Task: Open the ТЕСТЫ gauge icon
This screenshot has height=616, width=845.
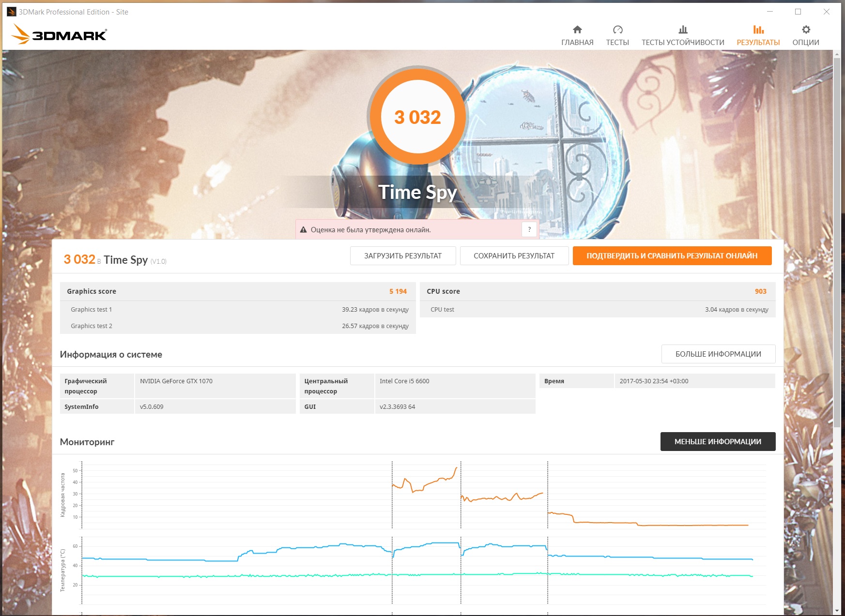Action: coord(617,30)
